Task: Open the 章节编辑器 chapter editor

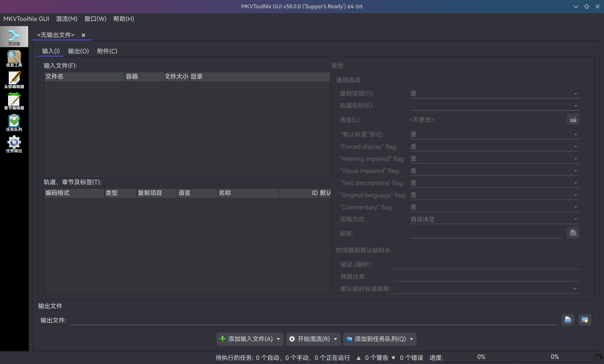Action: pyautogui.click(x=14, y=101)
